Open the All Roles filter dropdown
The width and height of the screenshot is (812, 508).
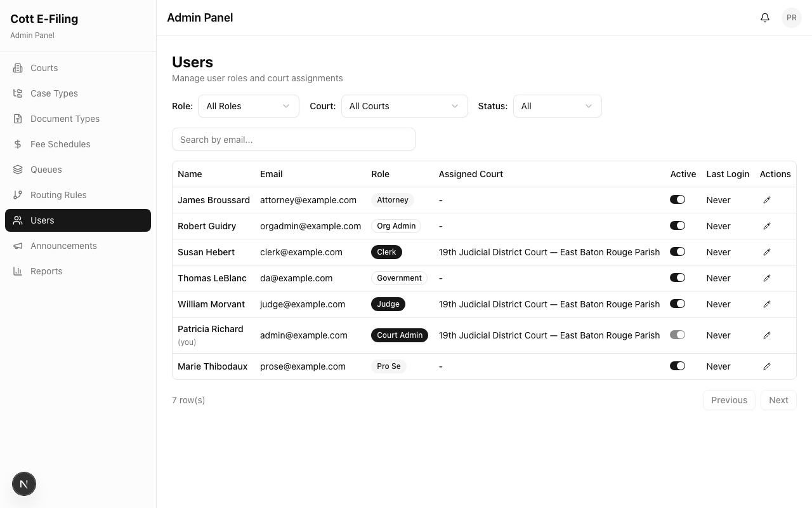[x=248, y=106]
